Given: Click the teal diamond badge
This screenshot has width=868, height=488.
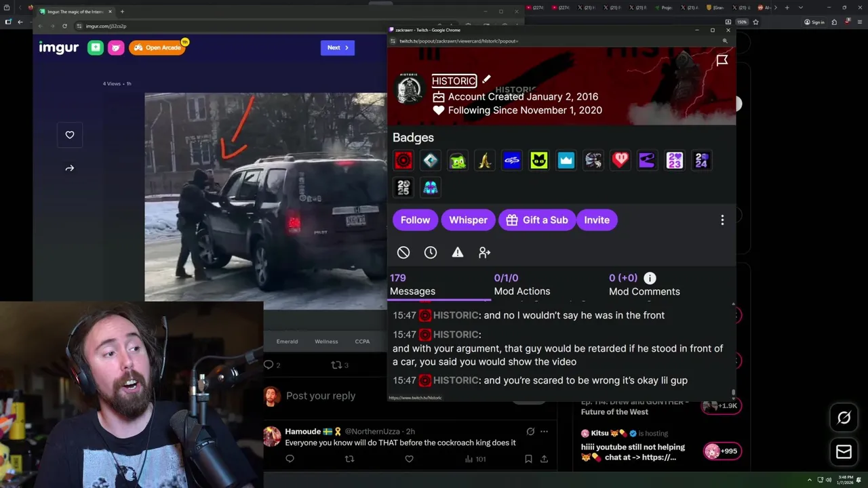Looking at the screenshot, I should point(431,161).
